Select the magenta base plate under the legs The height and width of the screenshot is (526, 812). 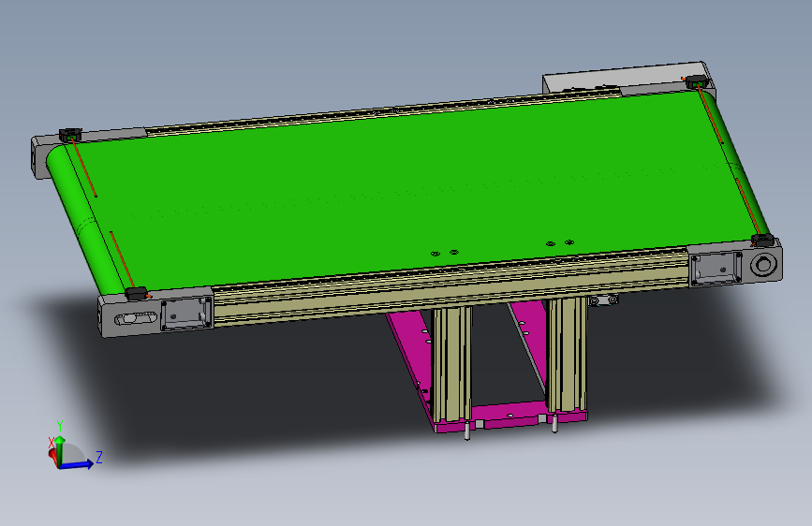click(510, 416)
